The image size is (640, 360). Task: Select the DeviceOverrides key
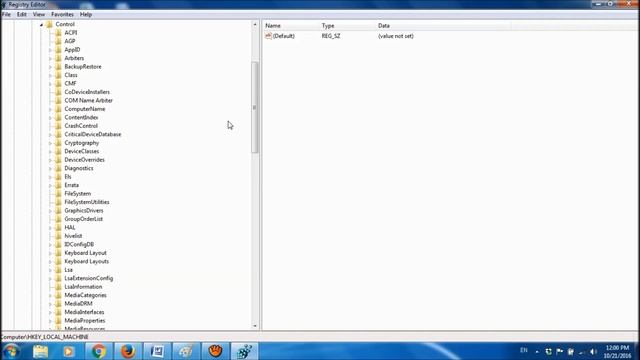click(x=84, y=160)
